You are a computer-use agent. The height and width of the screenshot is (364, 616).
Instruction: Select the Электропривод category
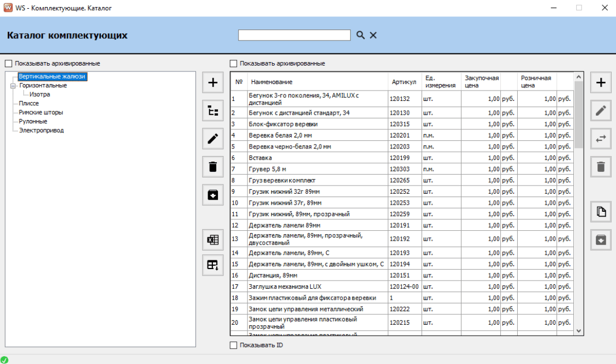coord(41,130)
